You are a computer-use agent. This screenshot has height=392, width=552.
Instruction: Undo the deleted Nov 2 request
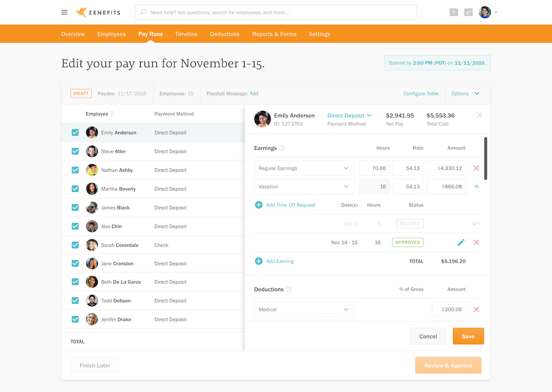[476, 224]
